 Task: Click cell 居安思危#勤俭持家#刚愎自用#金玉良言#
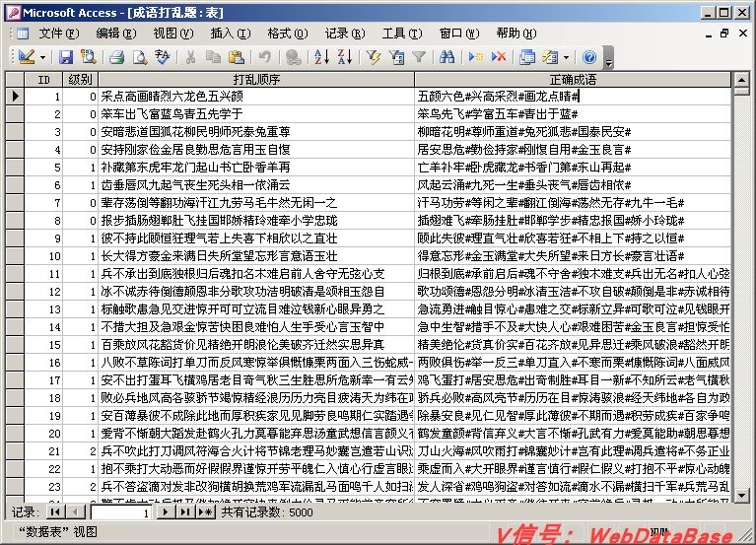[573, 150]
